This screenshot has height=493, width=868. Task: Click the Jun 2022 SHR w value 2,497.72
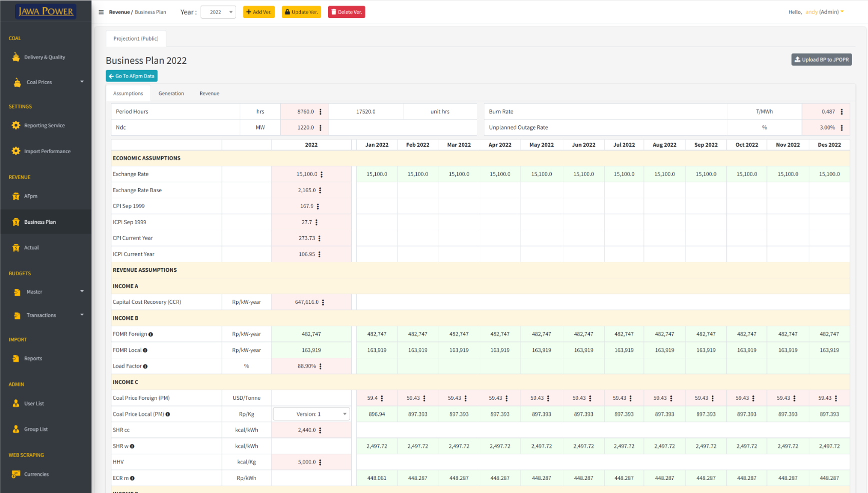583,446
